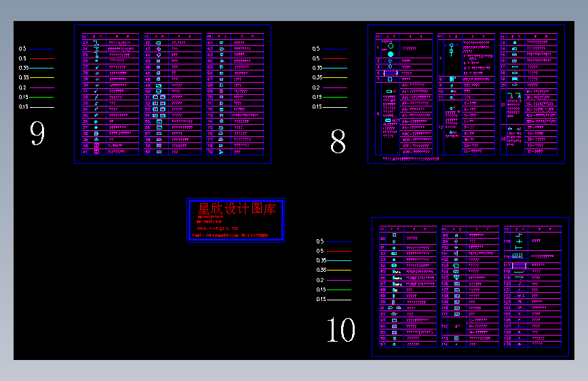Viewport: 588px width, 381px height.
Task: Select the filled circle symbol in row 1 of sheet 8
Action: [x=391, y=54]
